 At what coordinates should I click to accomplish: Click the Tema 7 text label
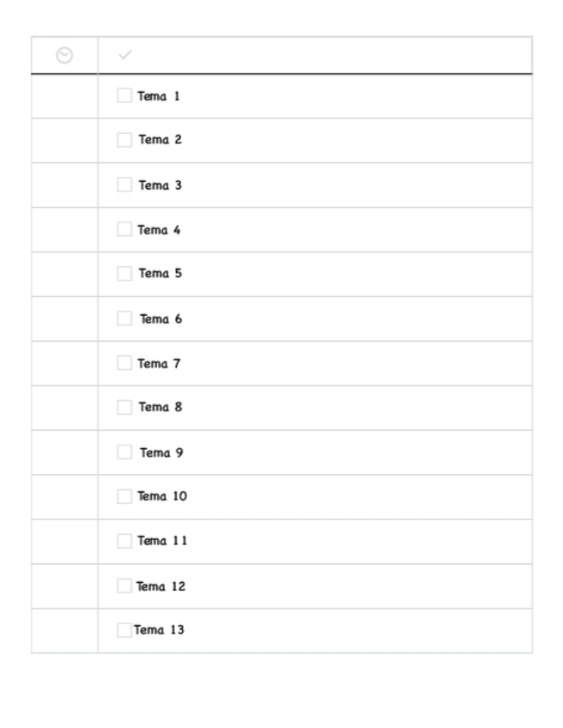tap(160, 364)
